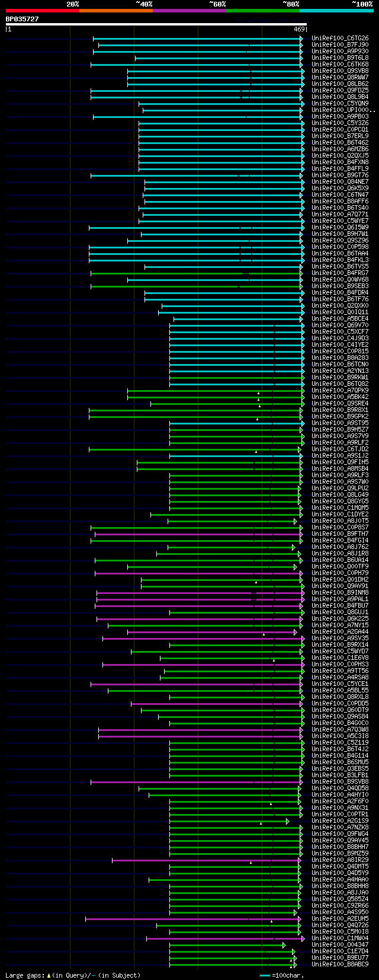The width and height of the screenshot is (379, 980).
Task: Click the Large gaps legend text
Action: (x=73, y=975)
